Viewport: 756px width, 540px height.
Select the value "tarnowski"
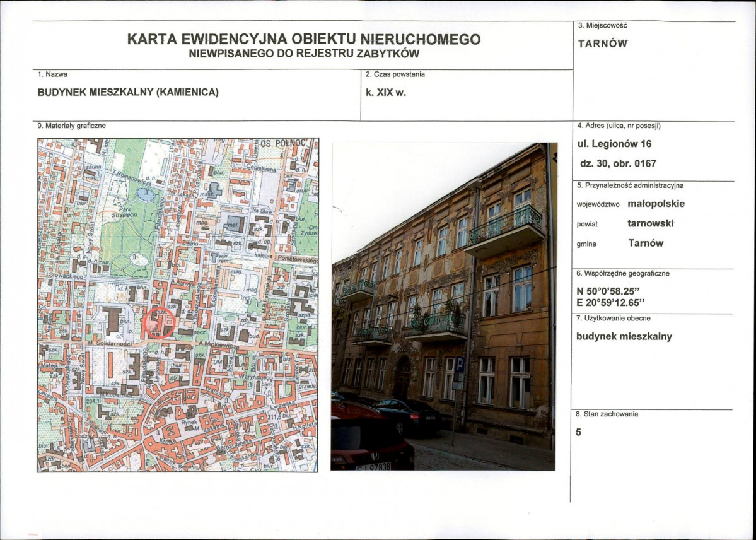pyautogui.click(x=651, y=223)
